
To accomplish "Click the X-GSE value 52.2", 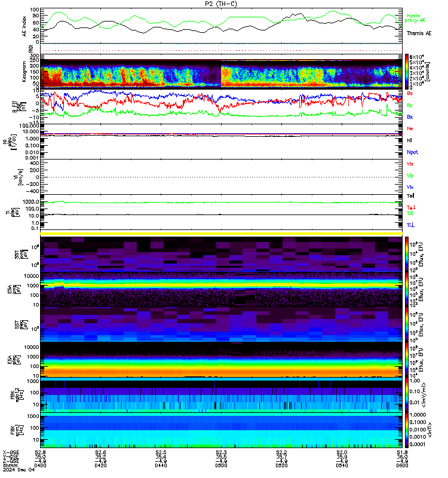I will point(281,453).
